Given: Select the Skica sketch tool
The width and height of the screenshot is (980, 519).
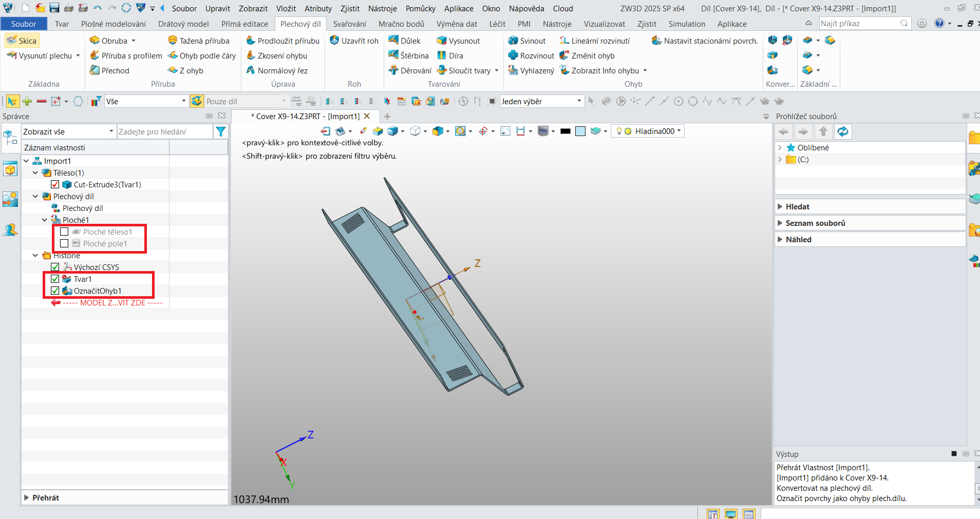Looking at the screenshot, I should [x=22, y=41].
